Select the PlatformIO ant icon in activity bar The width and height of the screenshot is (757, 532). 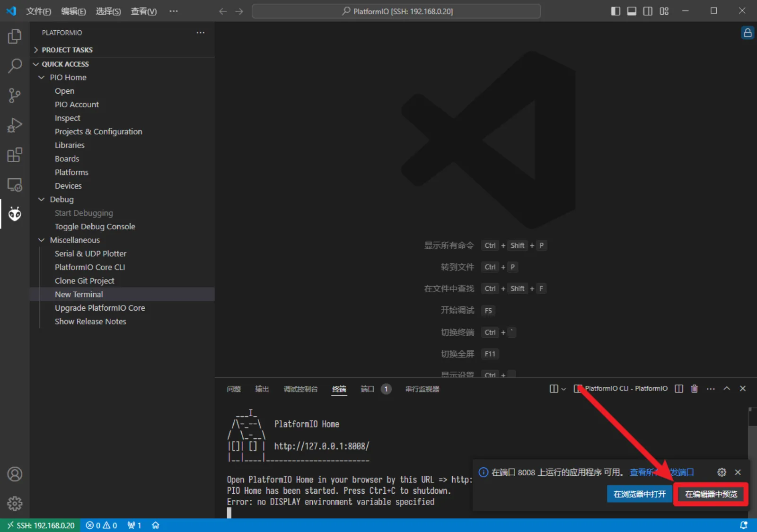pyautogui.click(x=15, y=214)
